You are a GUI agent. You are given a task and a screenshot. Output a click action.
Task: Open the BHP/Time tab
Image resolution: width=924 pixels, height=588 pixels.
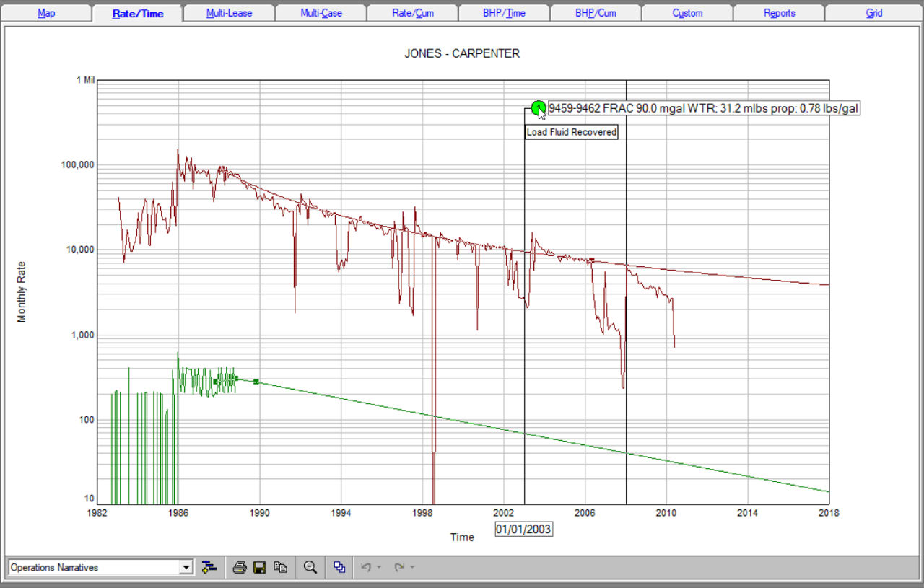[x=504, y=13]
